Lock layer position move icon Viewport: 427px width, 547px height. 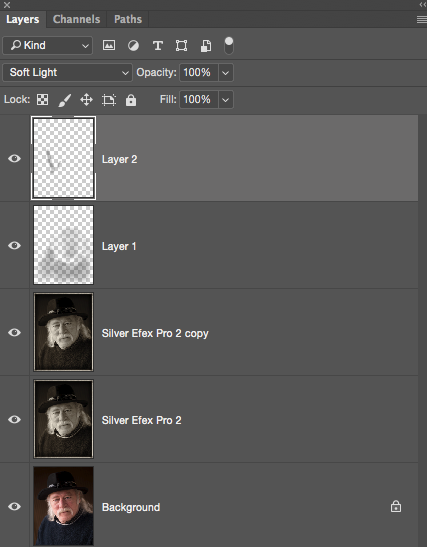point(86,100)
